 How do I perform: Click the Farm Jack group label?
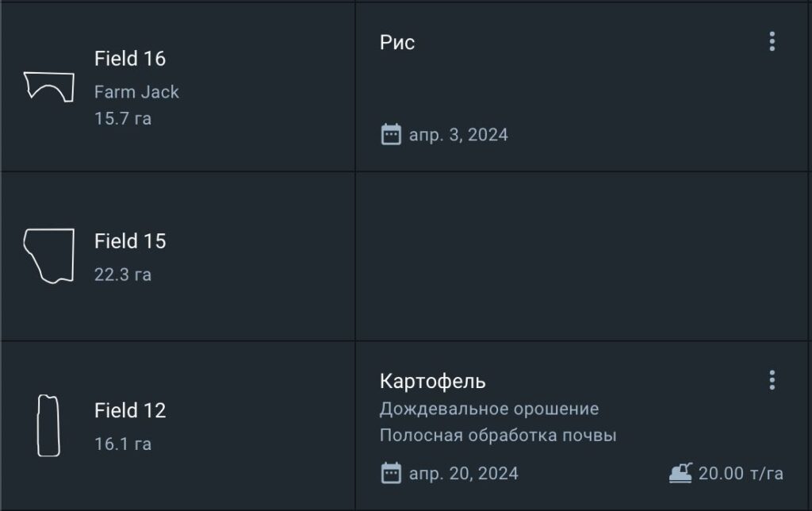(x=136, y=92)
